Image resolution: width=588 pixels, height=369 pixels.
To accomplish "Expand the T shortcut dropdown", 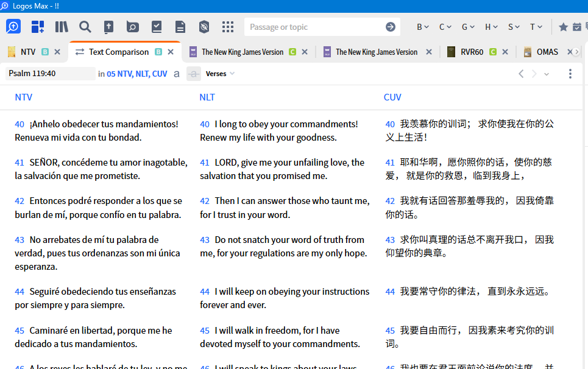I will click(536, 27).
